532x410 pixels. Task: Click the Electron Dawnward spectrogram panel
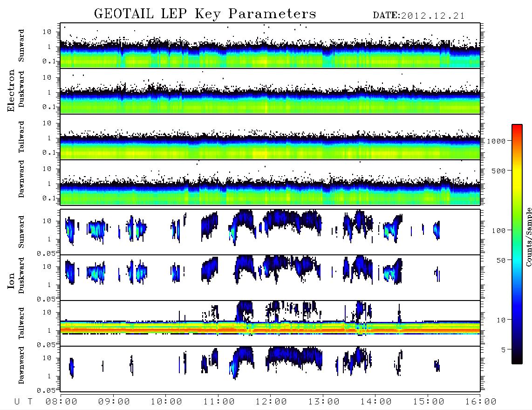click(x=270, y=183)
